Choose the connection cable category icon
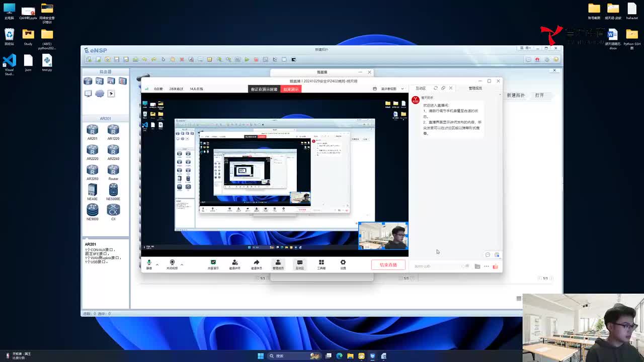This screenshot has width=644, height=362. point(111,94)
